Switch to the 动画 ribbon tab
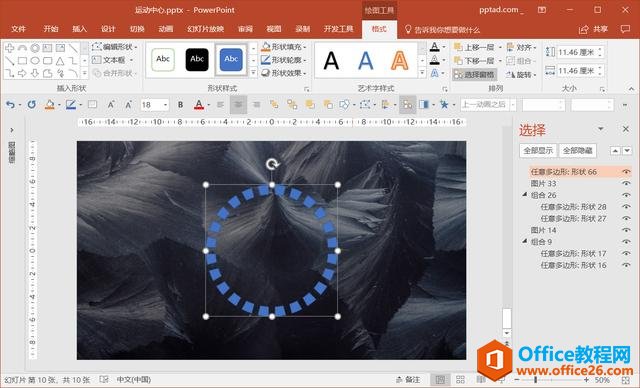 point(166,29)
